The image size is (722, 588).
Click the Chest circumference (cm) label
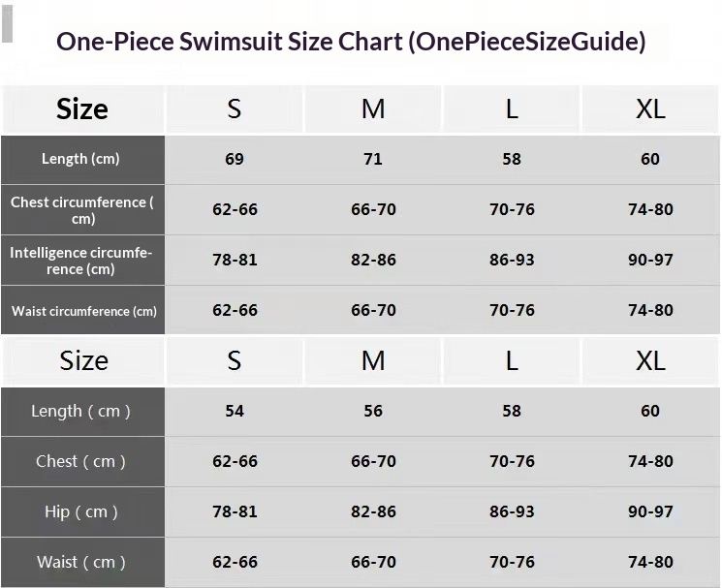point(82,209)
